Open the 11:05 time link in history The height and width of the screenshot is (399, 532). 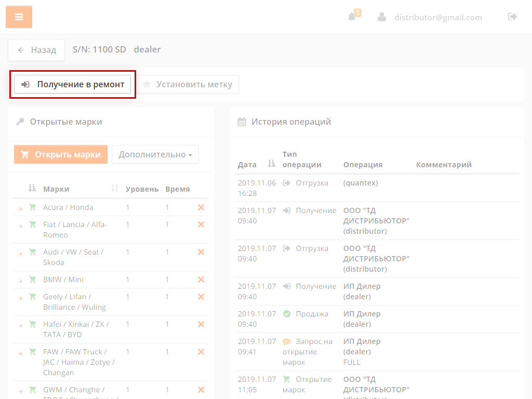tap(247, 390)
